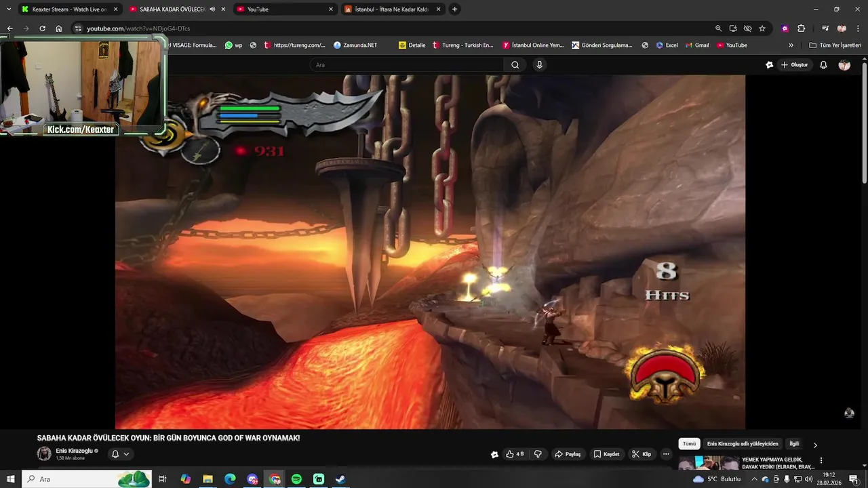Viewport: 868px width, 488px height.
Task: Open the Enis Kirazoglu channel link
Action: point(75,451)
